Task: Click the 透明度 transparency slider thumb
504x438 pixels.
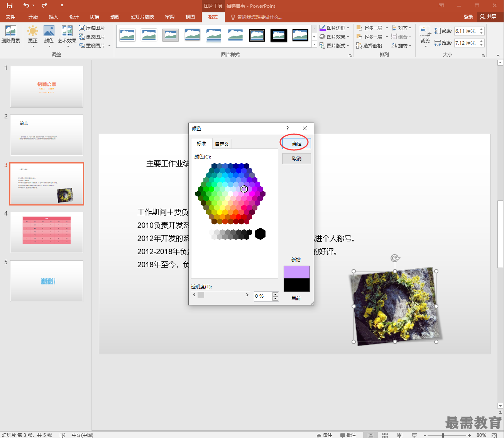Action: [x=201, y=295]
